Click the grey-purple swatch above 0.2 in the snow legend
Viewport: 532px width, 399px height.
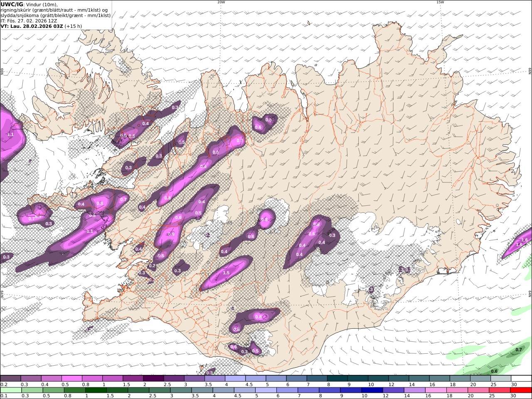11,379
